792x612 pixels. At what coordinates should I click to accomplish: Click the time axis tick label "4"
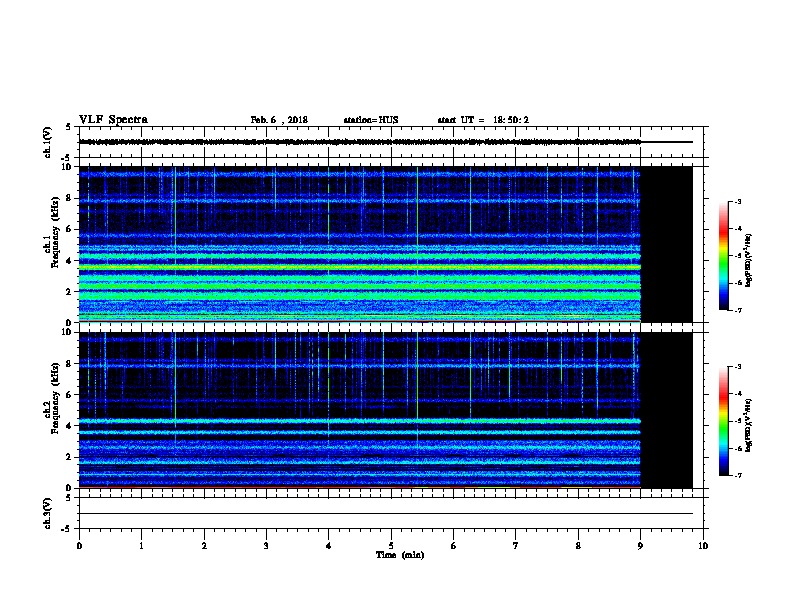(x=329, y=546)
